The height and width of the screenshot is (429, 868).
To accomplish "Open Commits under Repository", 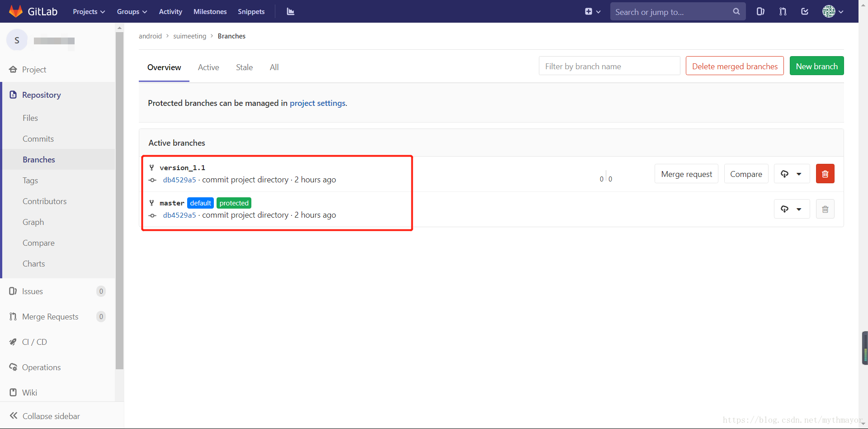I will click(38, 139).
